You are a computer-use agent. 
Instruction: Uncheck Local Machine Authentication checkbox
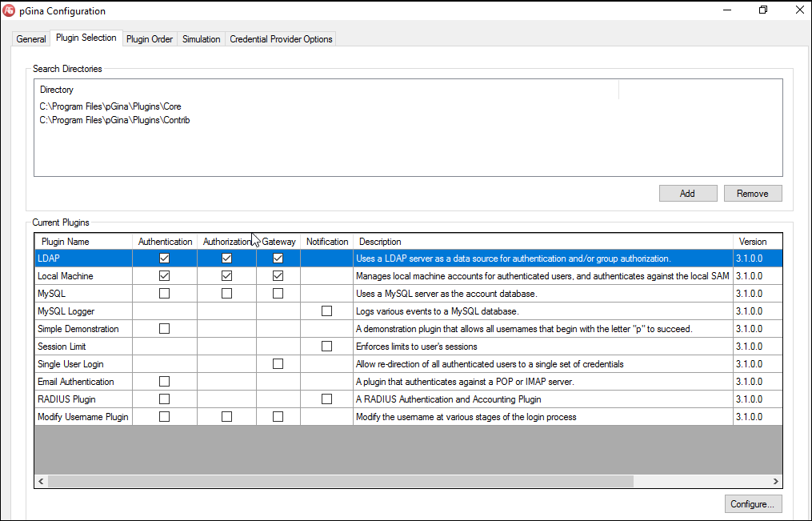pyautogui.click(x=164, y=275)
